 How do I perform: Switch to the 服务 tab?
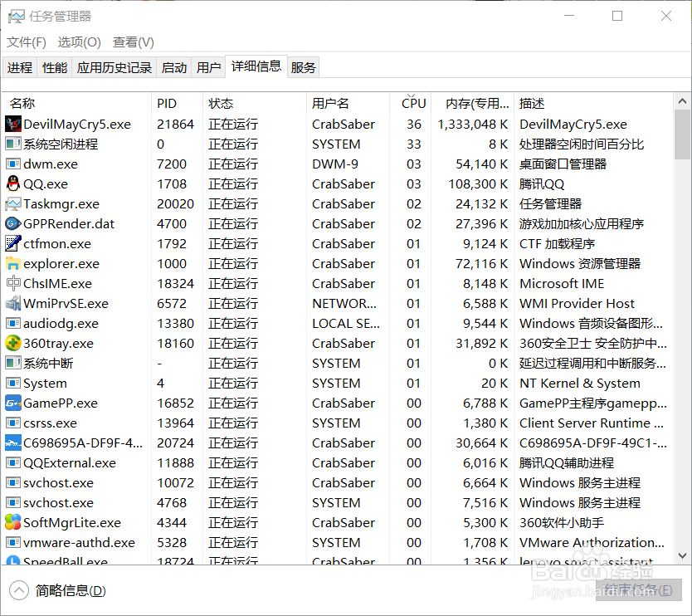tap(303, 67)
